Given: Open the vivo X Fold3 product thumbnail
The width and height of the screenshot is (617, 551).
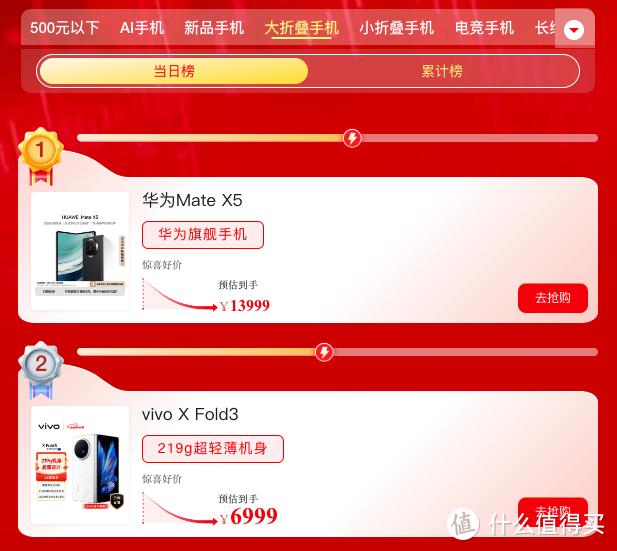Looking at the screenshot, I should [80, 465].
